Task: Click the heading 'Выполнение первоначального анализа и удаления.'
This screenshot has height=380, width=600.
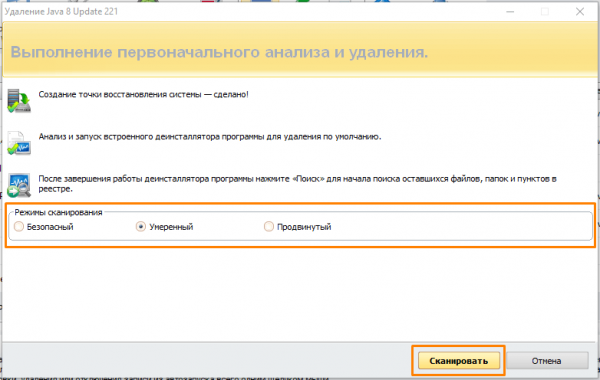Action: coord(219,52)
